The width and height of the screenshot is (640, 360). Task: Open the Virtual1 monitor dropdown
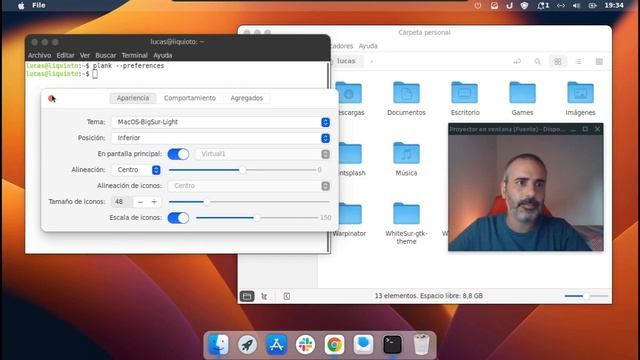pyautogui.click(x=263, y=154)
